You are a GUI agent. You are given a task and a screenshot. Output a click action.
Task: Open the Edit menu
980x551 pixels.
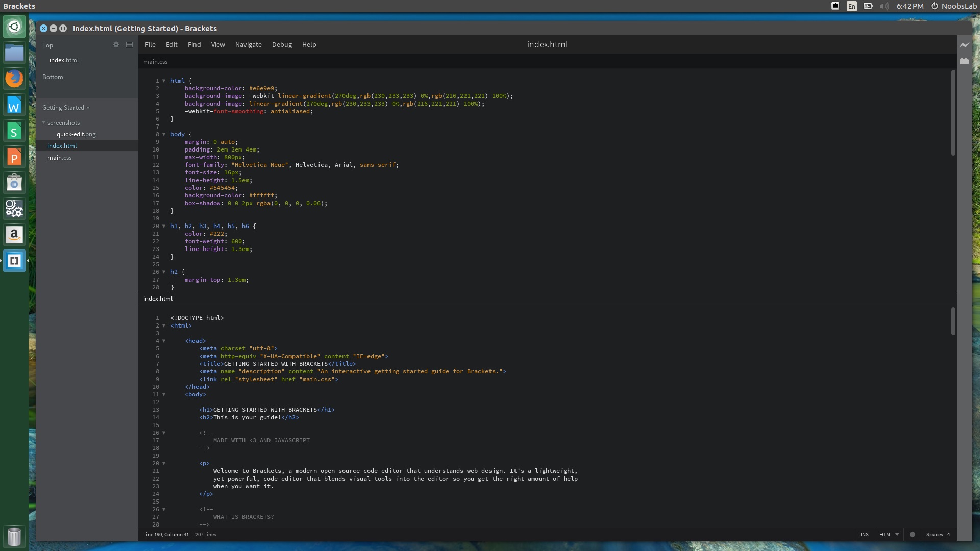(x=171, y=45)
